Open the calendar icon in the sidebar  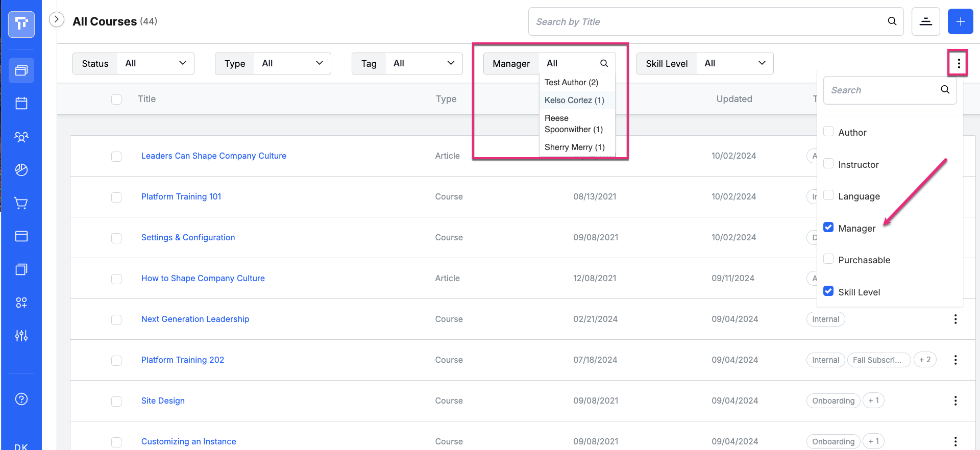point(21,104)
